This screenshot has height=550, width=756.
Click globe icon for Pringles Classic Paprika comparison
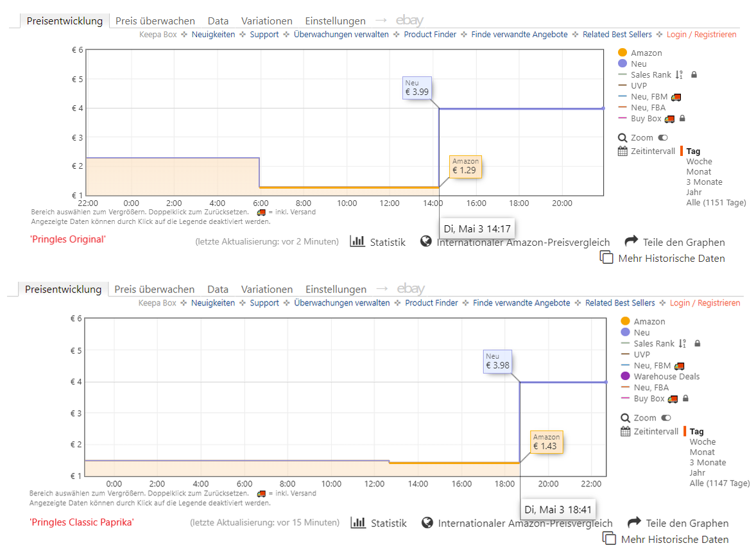[x=427, y=522]
